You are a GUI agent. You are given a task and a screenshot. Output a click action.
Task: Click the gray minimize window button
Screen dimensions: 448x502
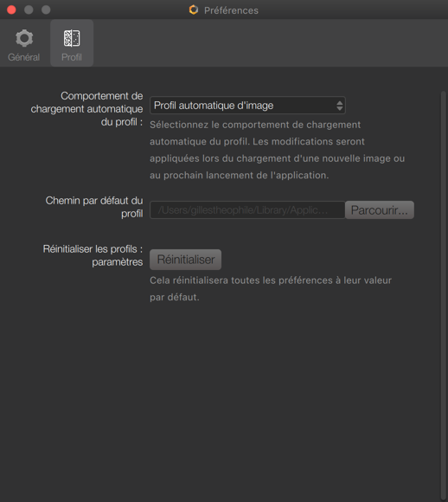pos(29,10)
